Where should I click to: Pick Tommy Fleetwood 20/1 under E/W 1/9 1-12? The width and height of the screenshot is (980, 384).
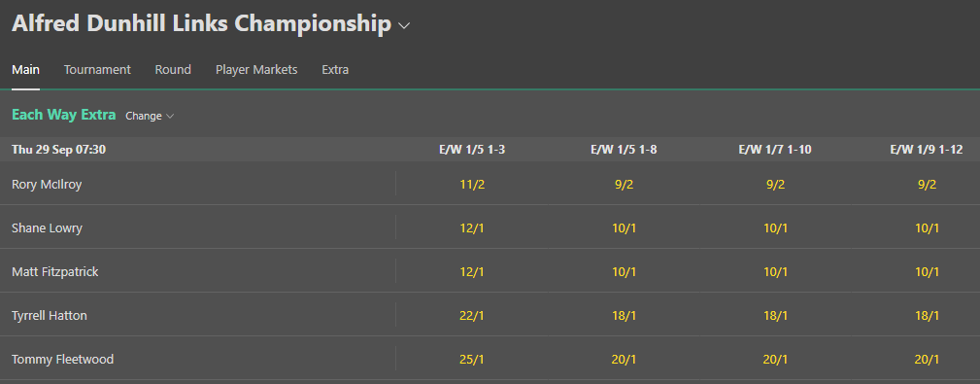point(927,359)
